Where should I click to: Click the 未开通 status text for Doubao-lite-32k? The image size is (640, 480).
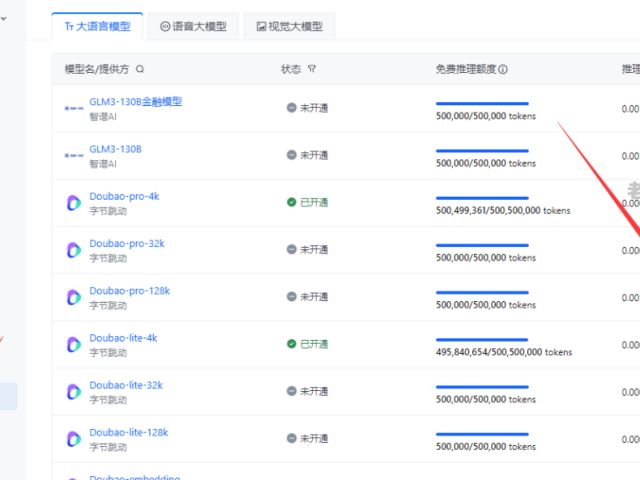point(314,391)
